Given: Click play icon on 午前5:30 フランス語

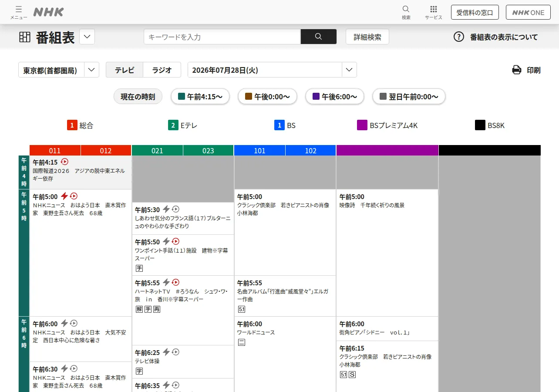Looking at the screenshot, I should click(176, 209).
